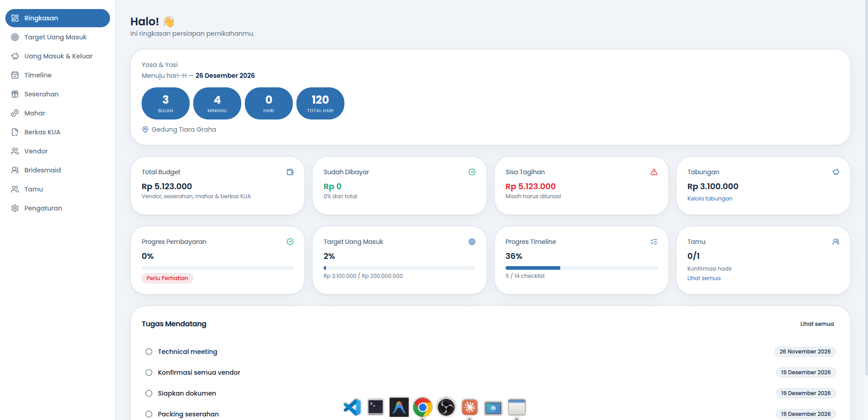Click the Progres Pembayaran progress bar
Screen dimensions: 868x420
tap(218, 268)
